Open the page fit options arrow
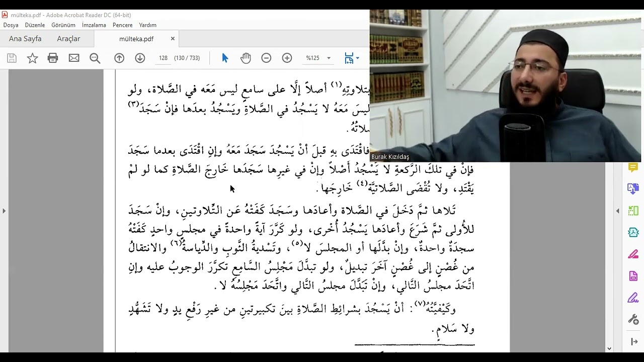 [x=358, y=58]
